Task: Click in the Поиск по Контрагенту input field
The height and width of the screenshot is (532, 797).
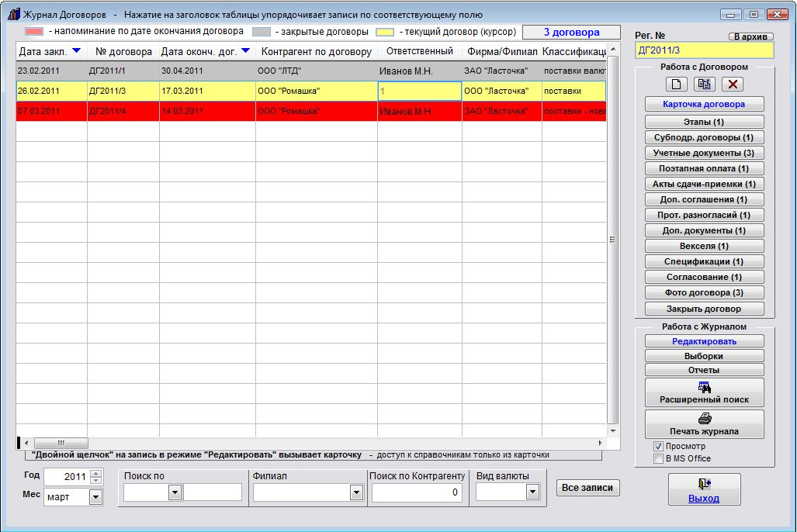Action: (418, 492)
